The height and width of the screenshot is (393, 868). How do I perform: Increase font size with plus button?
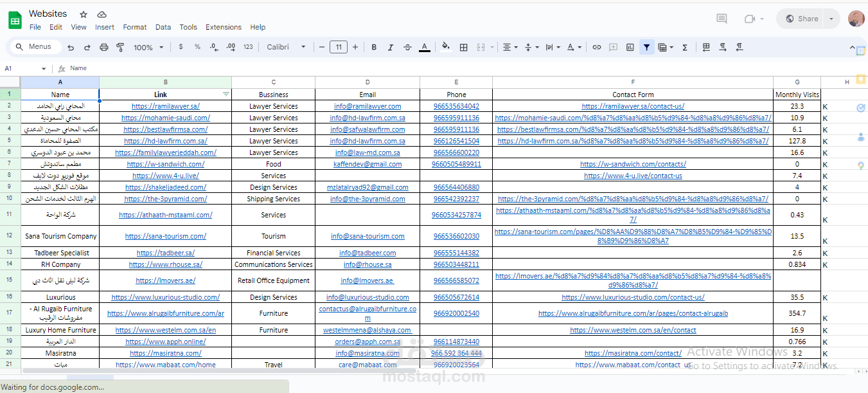pyautogui.click(x=355, y=47)
